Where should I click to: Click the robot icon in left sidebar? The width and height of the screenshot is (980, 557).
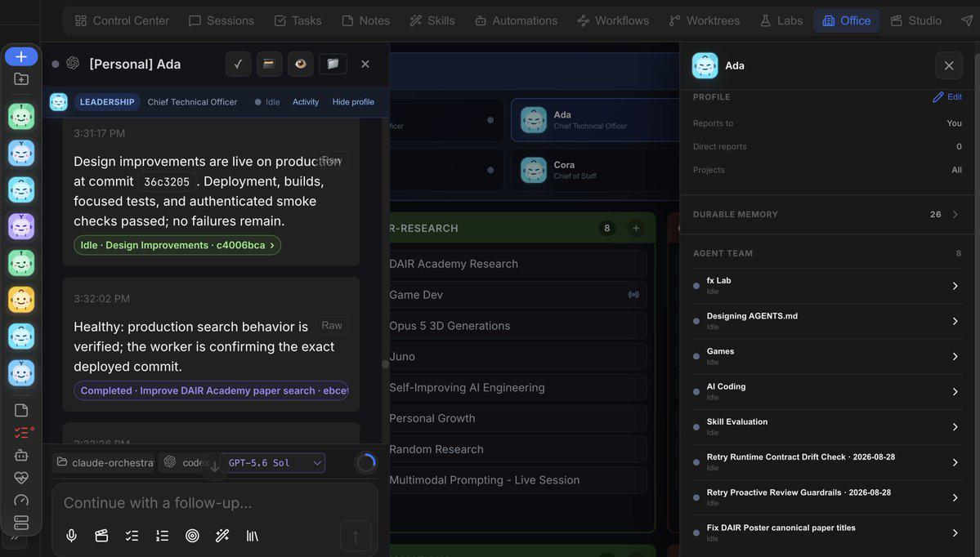[x=21, y=455]
